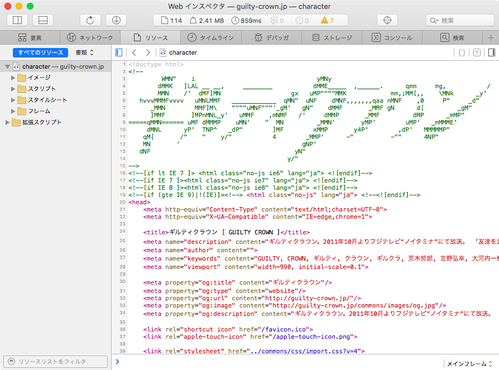Switch to the リソース (Resources) tab
499x370 pixels.
click(150, 38)
